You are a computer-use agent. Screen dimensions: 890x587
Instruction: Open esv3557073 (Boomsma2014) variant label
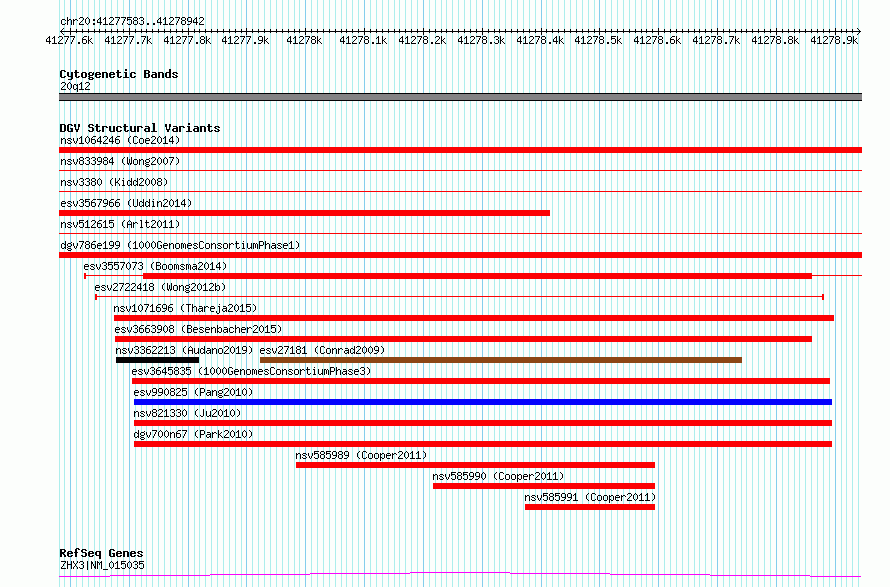point(155,266)
